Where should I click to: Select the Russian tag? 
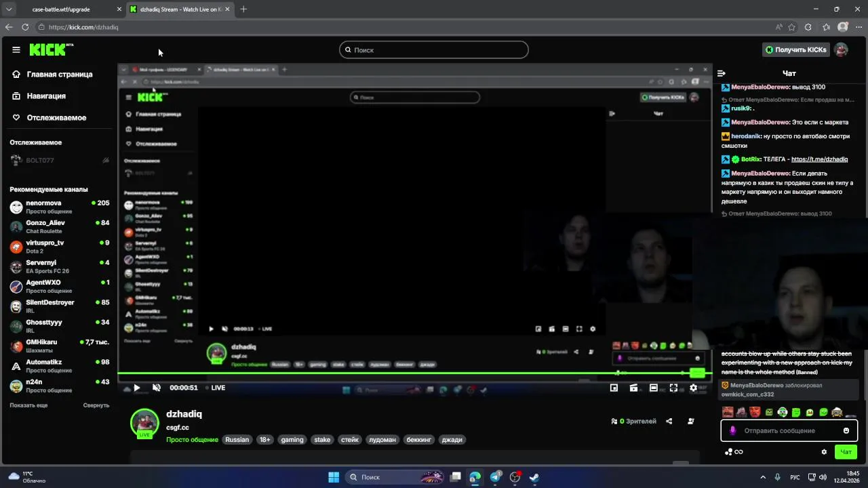[237, 440]
